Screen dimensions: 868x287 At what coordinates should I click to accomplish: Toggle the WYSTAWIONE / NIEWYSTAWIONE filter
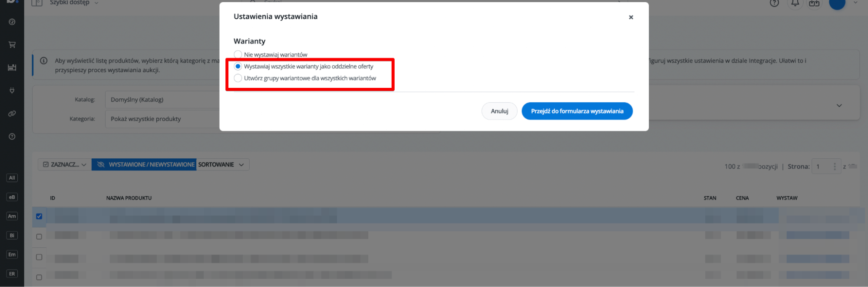[x=144, y=164]
